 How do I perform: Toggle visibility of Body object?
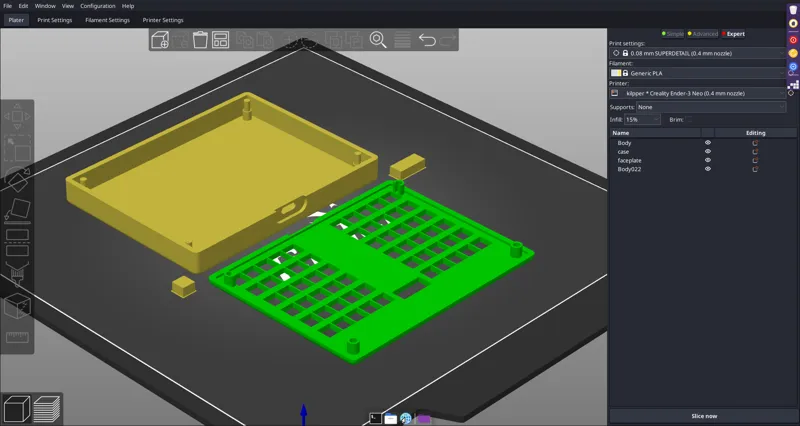point(708,143)
